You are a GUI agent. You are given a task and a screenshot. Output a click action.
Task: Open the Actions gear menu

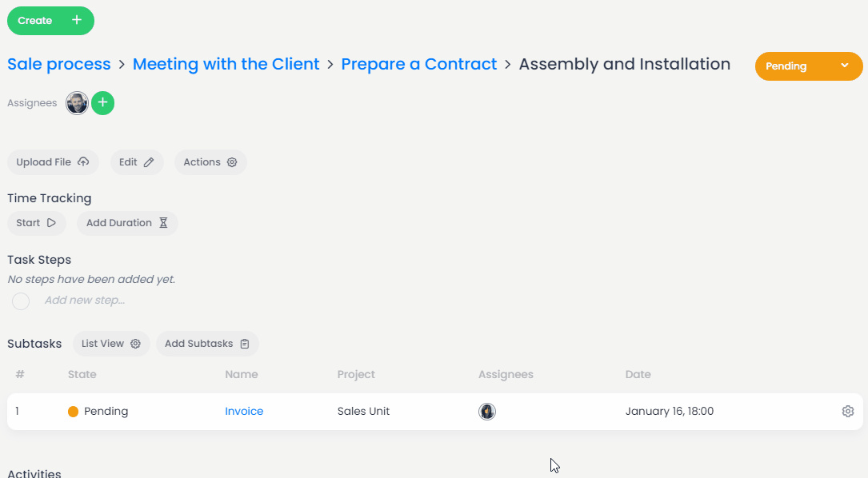click(x=210, y=162)
